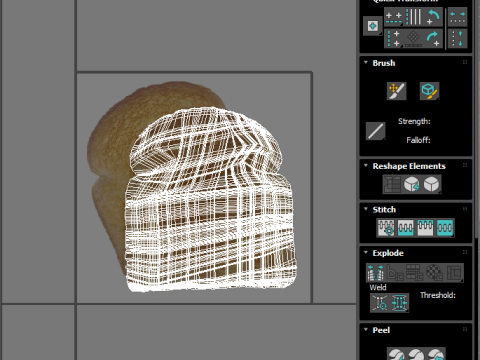Click the Break icon in Explode
Screen dimensions: 480x360
pyautogui.click(x=375, y=273)
